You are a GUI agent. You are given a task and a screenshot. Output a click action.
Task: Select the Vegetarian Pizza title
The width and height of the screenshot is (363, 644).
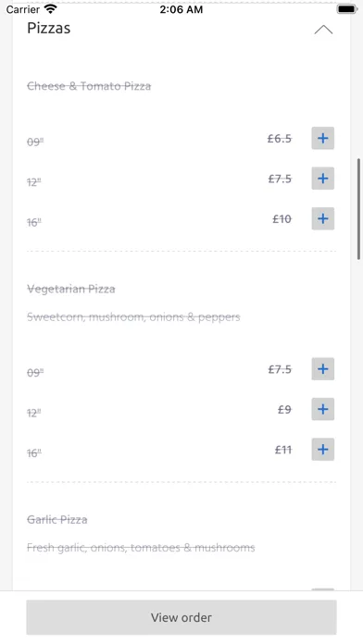click(71, 289)
